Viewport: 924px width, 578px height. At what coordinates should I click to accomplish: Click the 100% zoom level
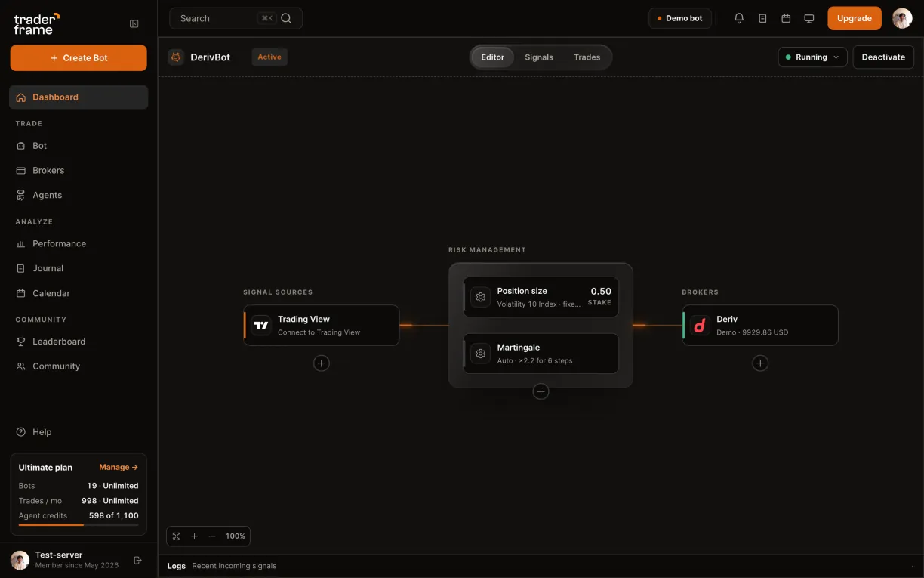click(236, 536)
